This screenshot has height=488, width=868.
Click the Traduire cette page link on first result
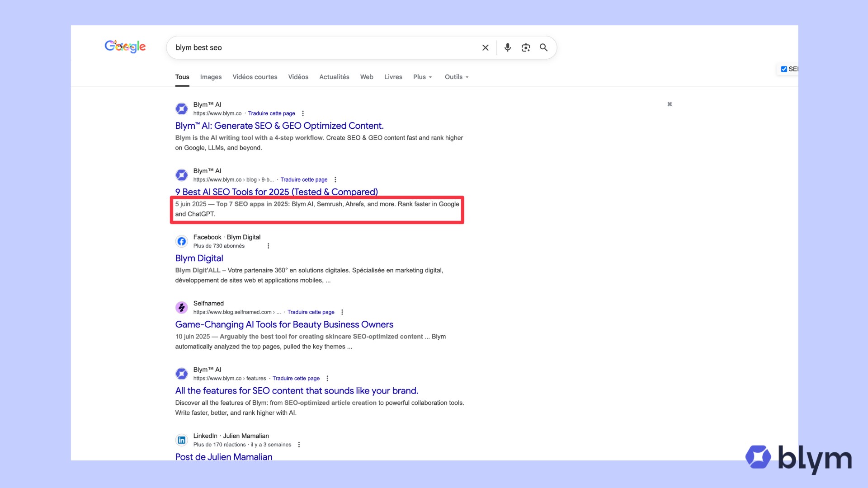(271, 113)
